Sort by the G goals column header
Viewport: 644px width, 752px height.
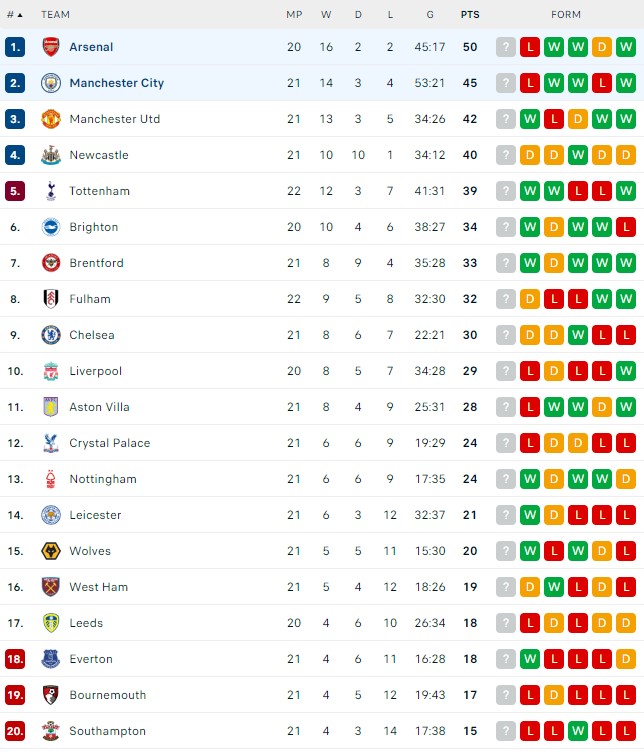[x=430, y=15]
